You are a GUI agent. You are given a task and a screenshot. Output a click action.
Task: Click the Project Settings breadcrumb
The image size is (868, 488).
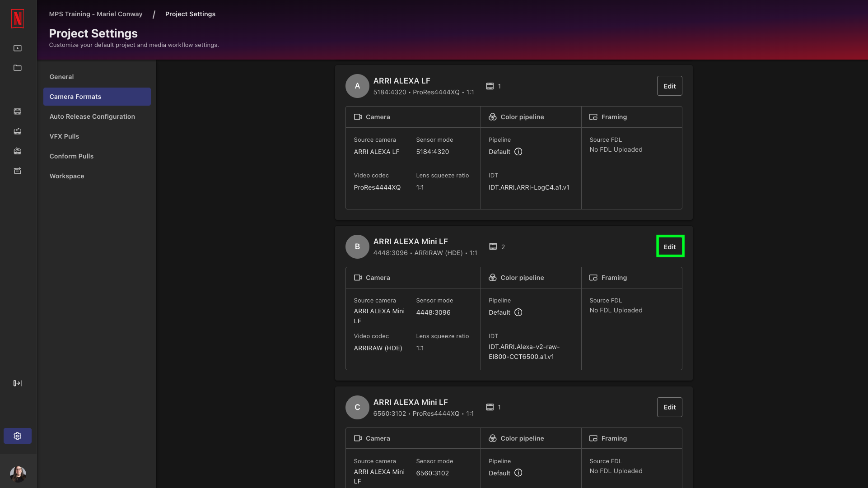[x=190, y=14]
